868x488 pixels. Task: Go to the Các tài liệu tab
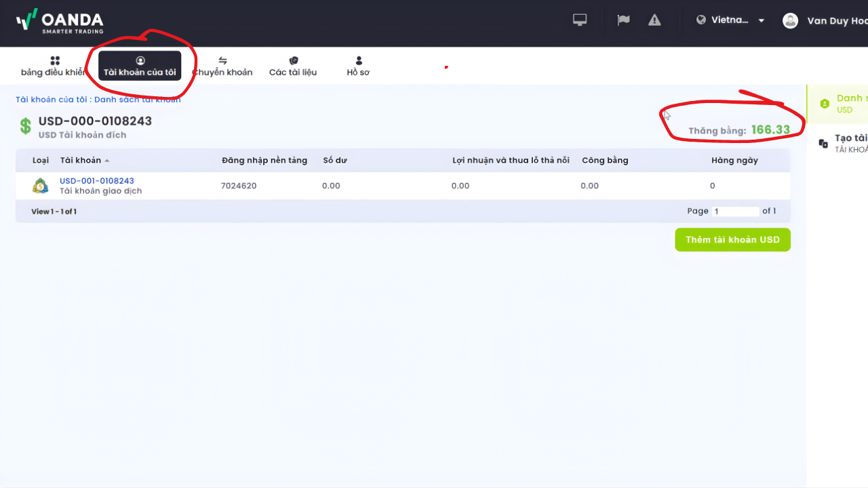[293, 66]
